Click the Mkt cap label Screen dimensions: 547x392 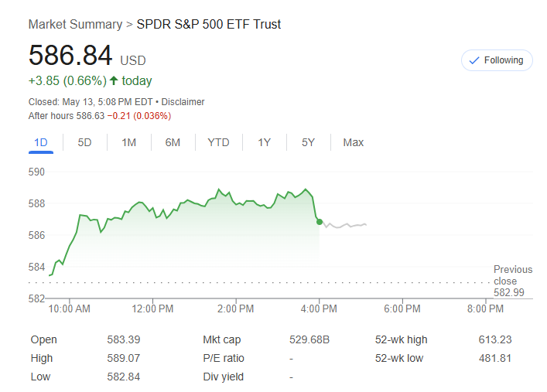(222, 339)
